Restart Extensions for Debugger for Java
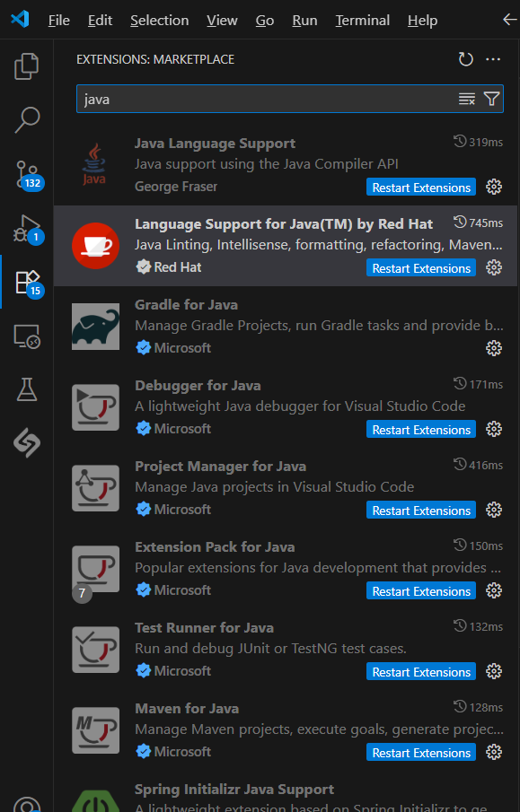520x812 pixels. (x=421, y=430)
